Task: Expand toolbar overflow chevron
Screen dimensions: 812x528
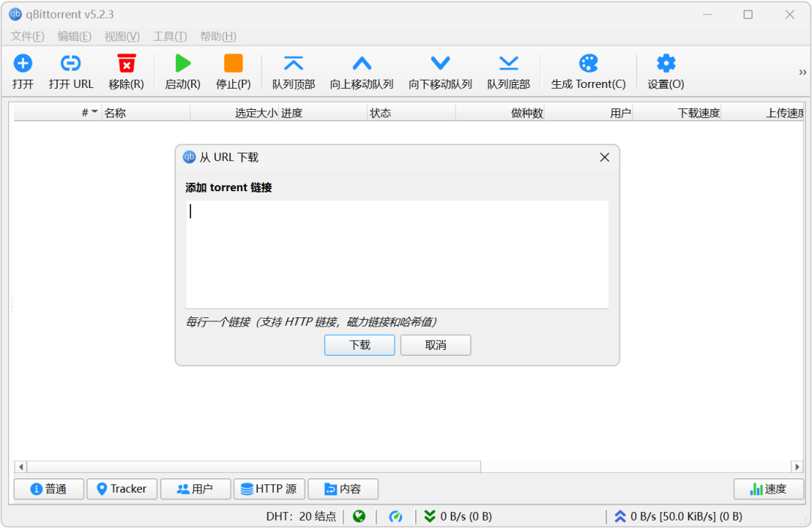Action: (802, 72)
